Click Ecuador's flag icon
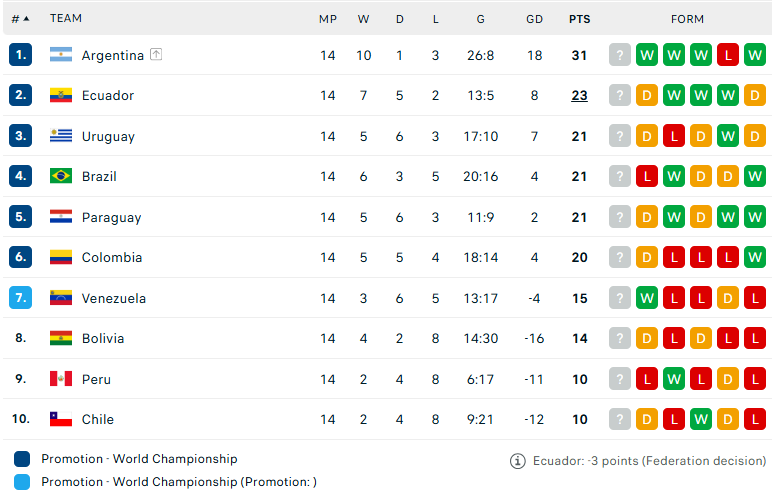This screenshot has width=772, height=497. (x=61, y=95)
